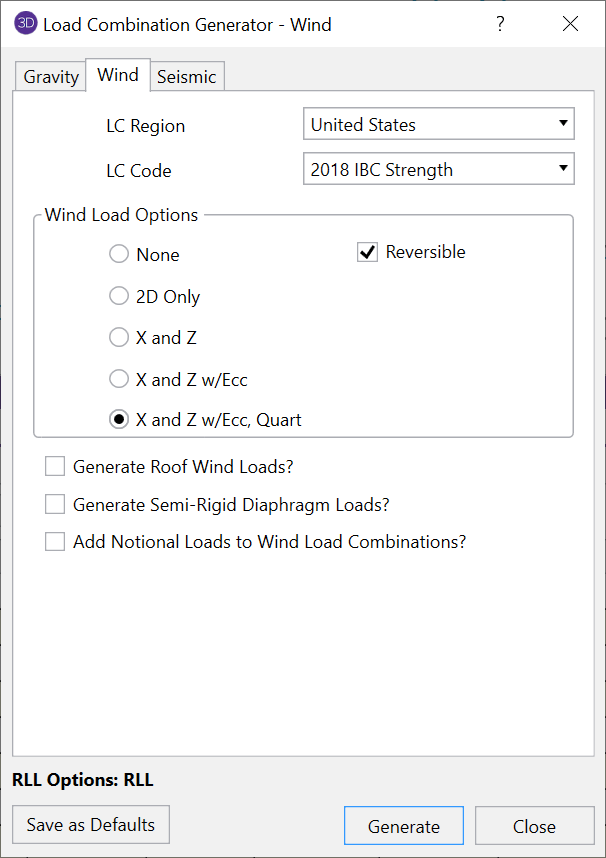
Task: Open the Seismic tab
Action: pyautogui.click(x=186, y=77)
